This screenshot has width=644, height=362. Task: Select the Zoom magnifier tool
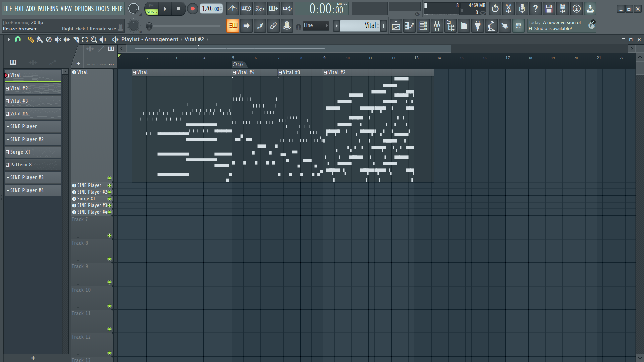tap(94, 40)
